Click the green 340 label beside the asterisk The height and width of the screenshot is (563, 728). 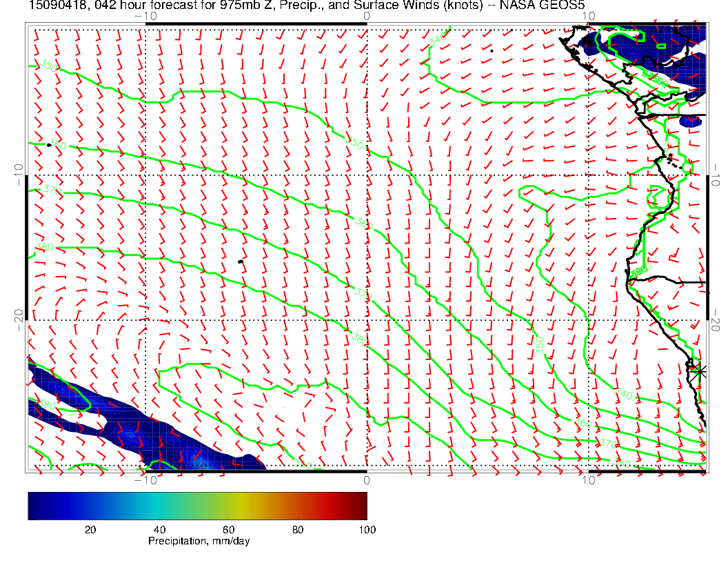coord(624,394)
